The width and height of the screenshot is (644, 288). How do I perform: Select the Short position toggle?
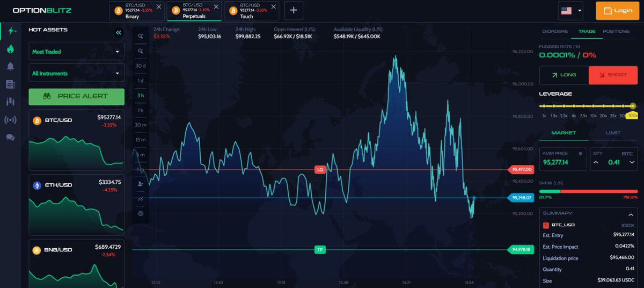613,75
